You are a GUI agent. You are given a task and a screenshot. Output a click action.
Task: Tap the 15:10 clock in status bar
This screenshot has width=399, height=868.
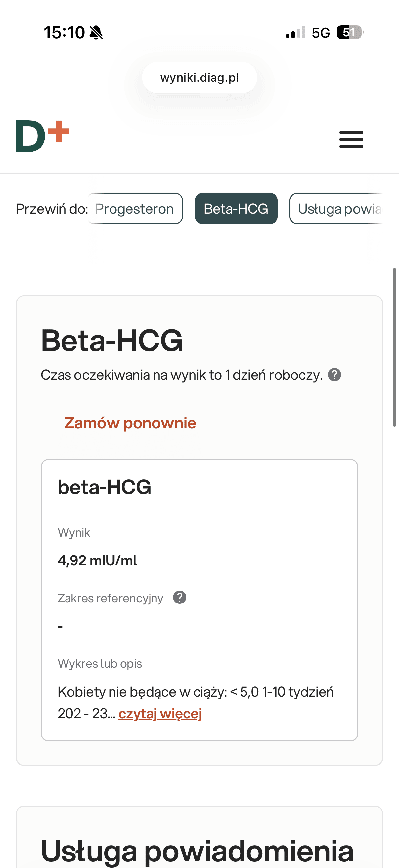coord(64,33)
